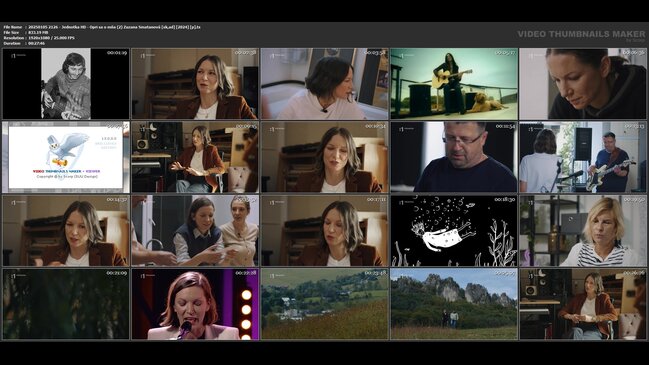The height and width of the screenshot is (365, 649).
Task: Click the VIDEO THUMBNAILS MAKER watermark title
Action: [581, 34]
